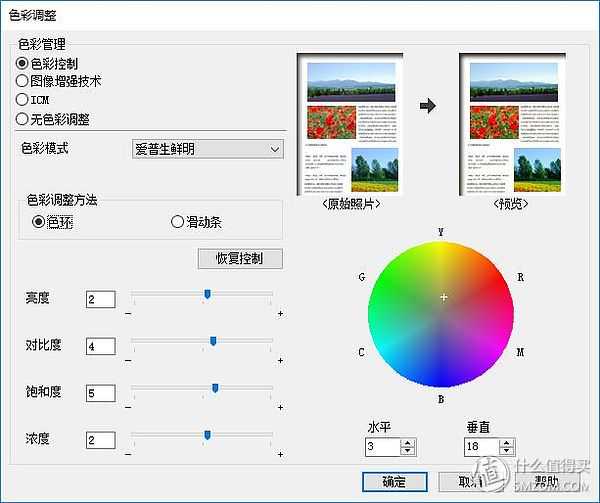Screen dimensions: 600x503
Task: Click the 预览 preview thumbnail
Action: point(511,124)
